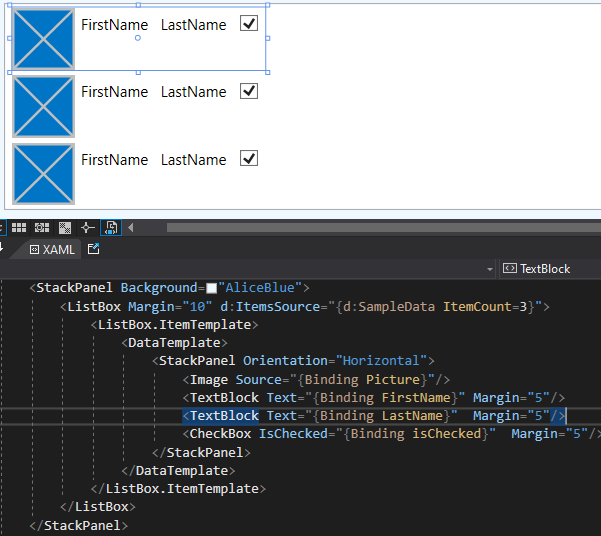Click FirstName in the first list row
The width and height of the screenshot is (601, 536).
click(115, 25)
